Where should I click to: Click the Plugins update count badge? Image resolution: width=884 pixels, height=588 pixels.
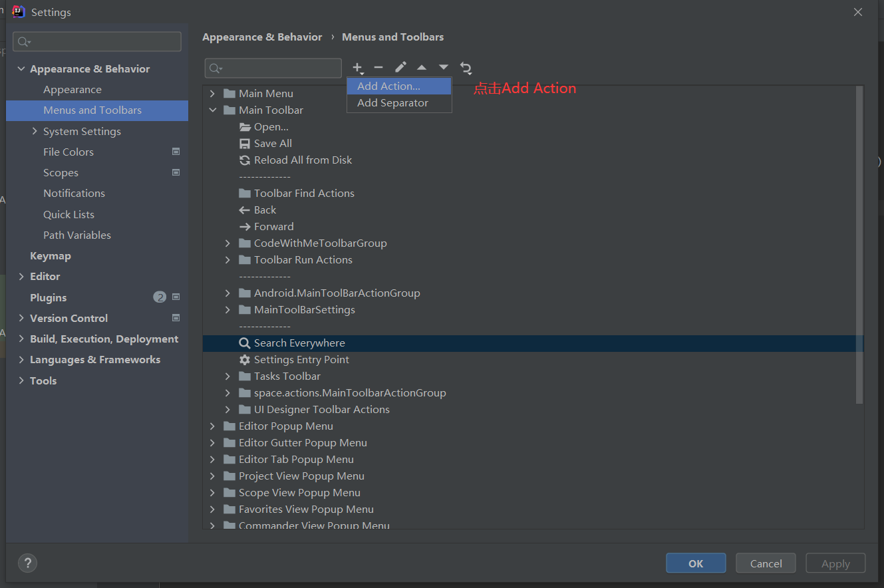tap(160, 297)
